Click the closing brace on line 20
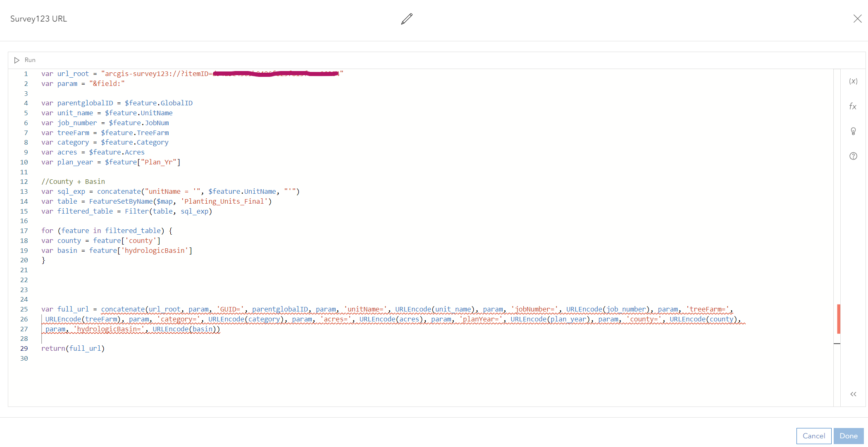The width and height of the screenshot is (868, 447). tap(43, 260)
